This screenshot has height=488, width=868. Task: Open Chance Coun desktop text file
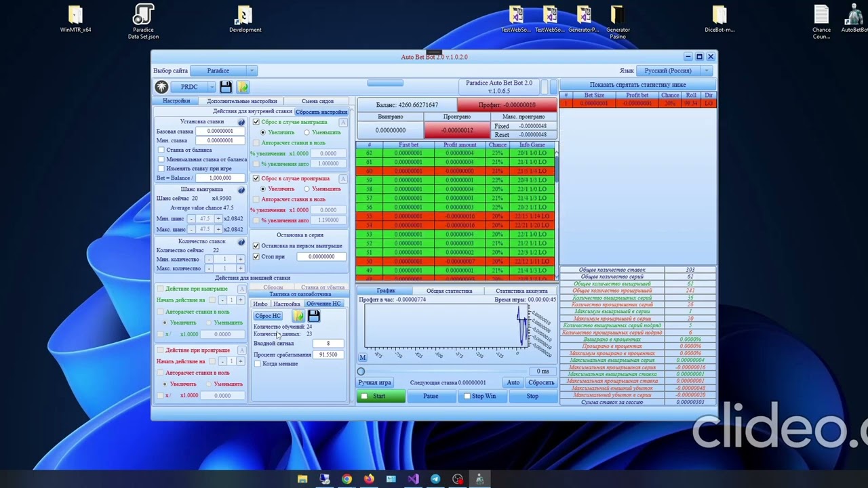point(821,22)
